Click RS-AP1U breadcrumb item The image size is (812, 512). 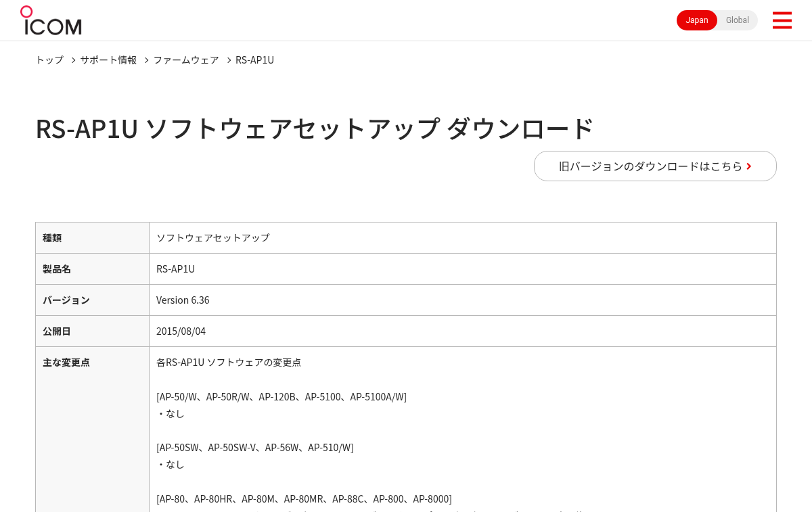(254, 60)
